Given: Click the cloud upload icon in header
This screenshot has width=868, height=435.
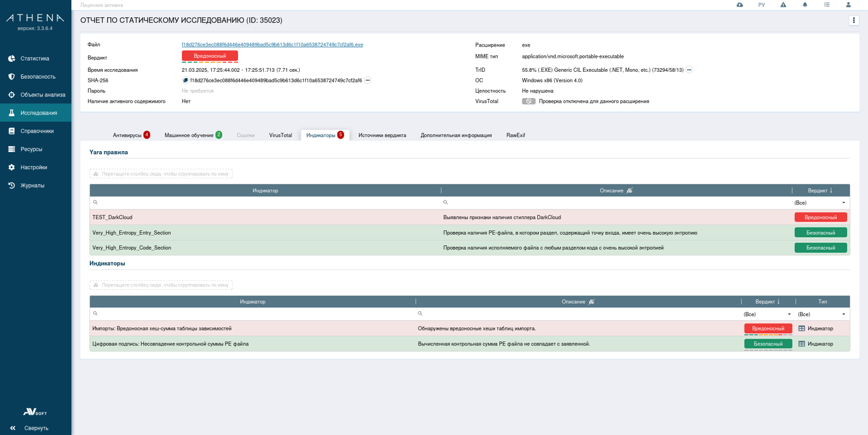Looking at the screenshot, I should click(740, 5).
